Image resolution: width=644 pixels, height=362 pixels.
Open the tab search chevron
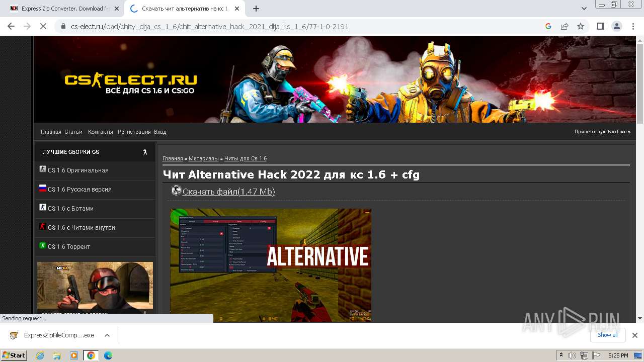click(x=584, y=9)
